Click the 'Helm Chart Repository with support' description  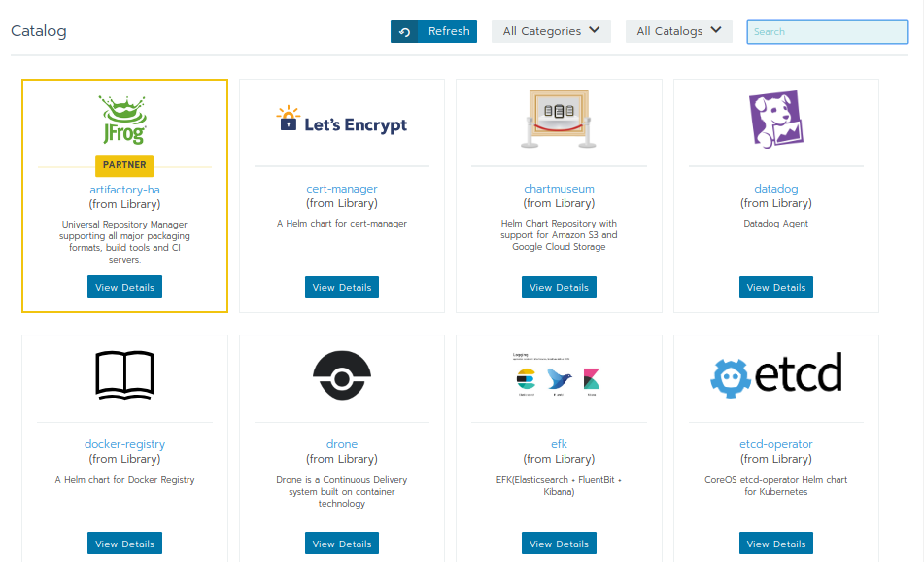(x=559, y=235)
